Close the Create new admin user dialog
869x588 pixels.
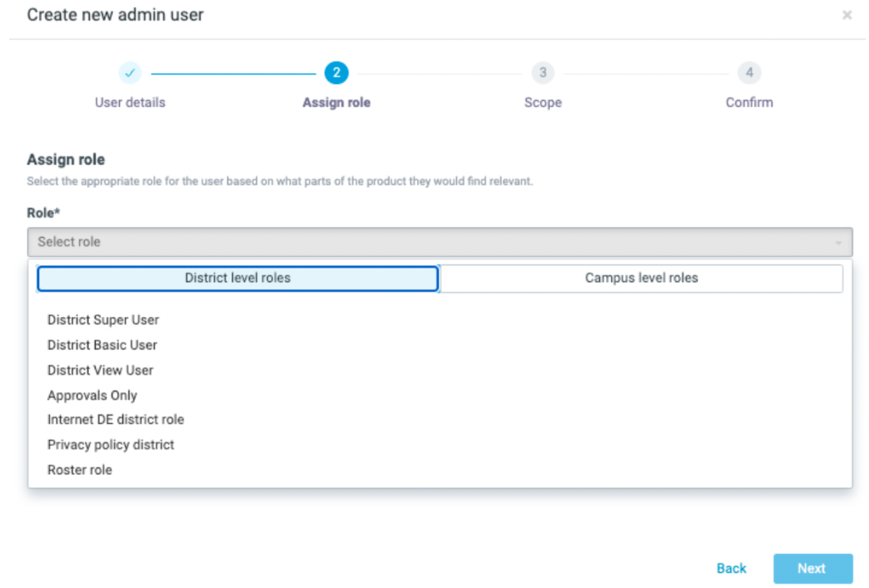point(847,15)
